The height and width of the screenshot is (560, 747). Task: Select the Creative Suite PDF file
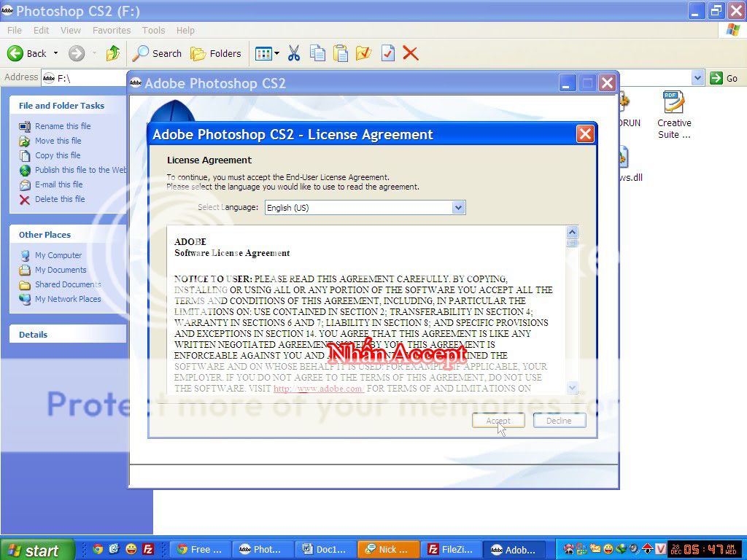(x=673, y=114)
